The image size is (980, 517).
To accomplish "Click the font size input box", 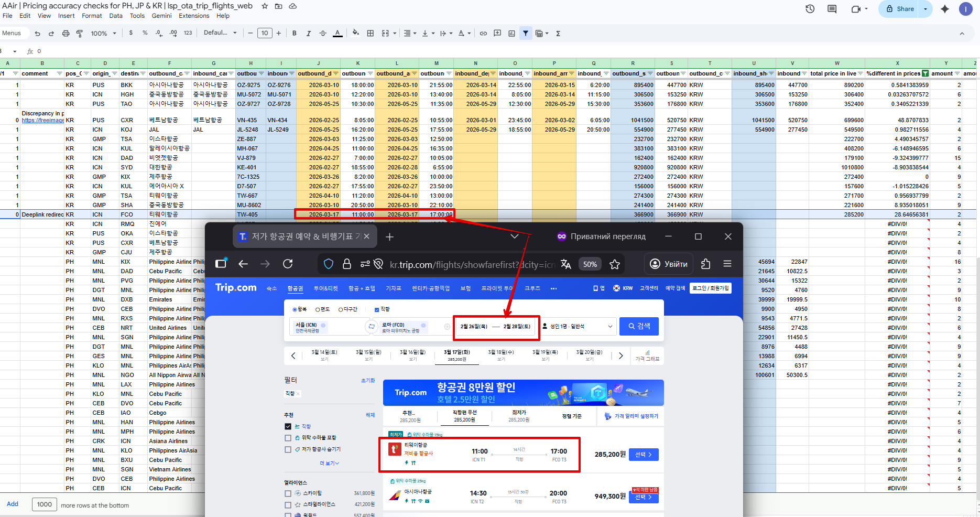I will (x=265, y=33).
